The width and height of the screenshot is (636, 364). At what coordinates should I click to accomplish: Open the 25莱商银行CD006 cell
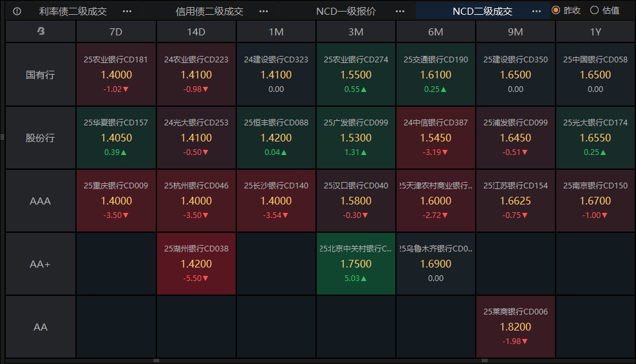pos(516,327)
